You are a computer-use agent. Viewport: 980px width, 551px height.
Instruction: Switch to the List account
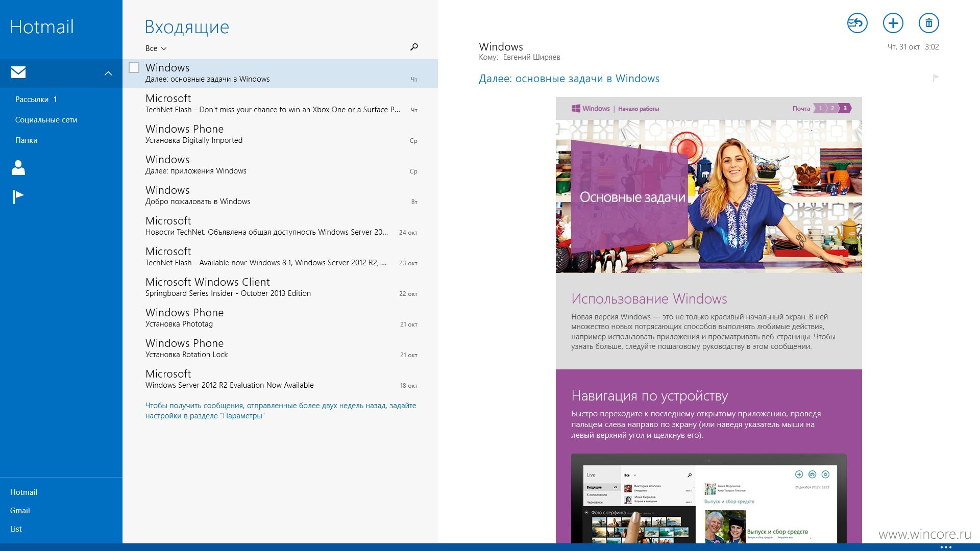coord(16,529)
